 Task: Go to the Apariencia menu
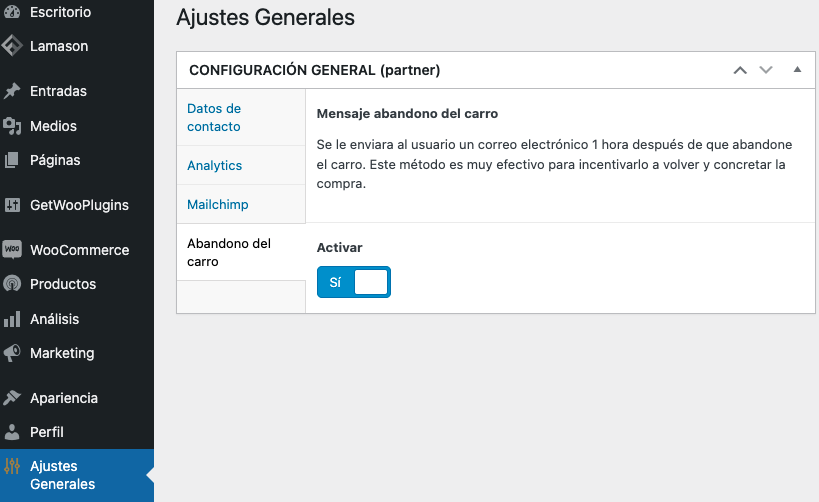[x=64, y=398]
